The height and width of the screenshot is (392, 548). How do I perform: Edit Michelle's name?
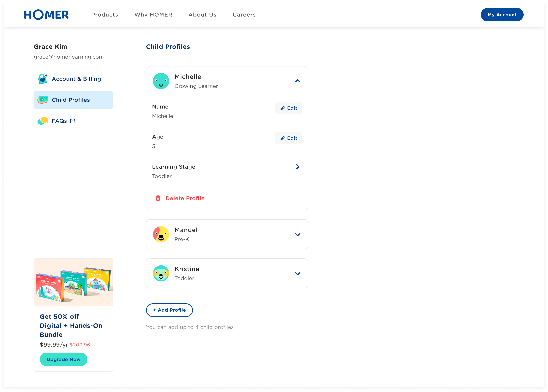[288, 108]
